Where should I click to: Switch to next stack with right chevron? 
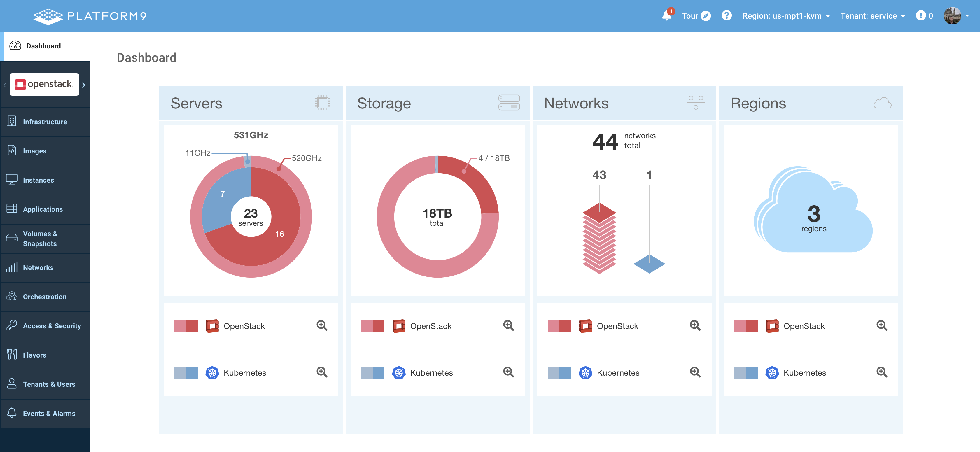pos(84,85)
